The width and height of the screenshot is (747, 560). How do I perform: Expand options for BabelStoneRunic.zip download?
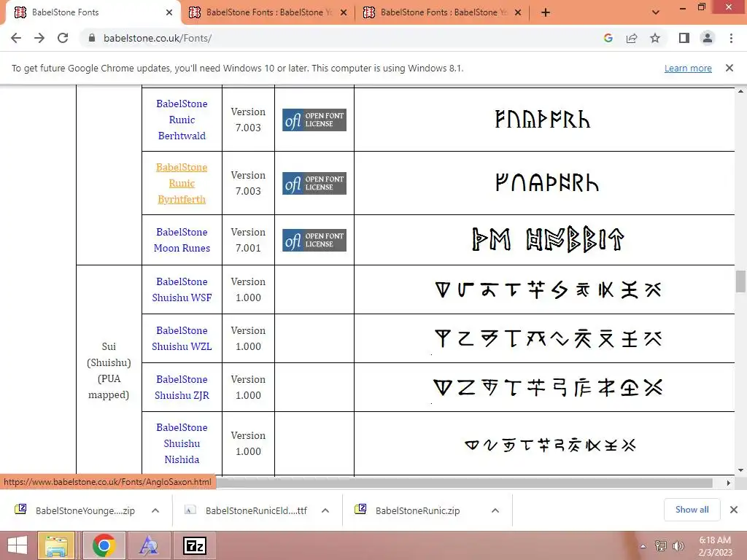click(x=495, y=510)
